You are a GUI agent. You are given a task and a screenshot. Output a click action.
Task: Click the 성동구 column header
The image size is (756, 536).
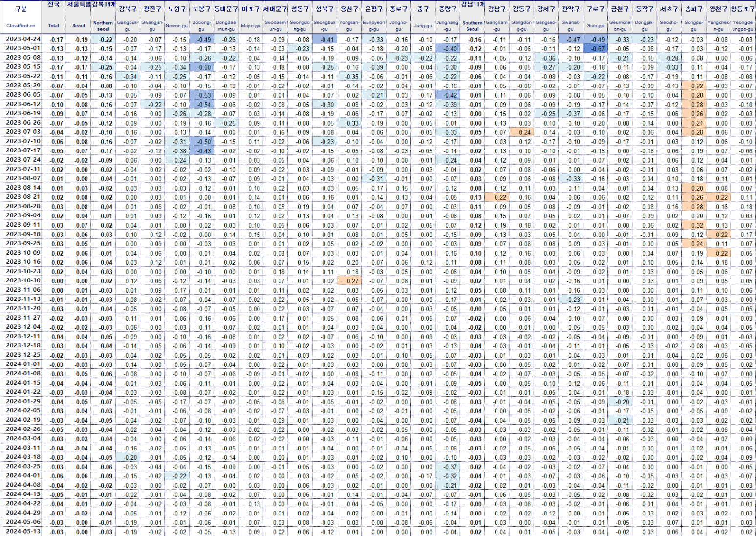(300, 9)
